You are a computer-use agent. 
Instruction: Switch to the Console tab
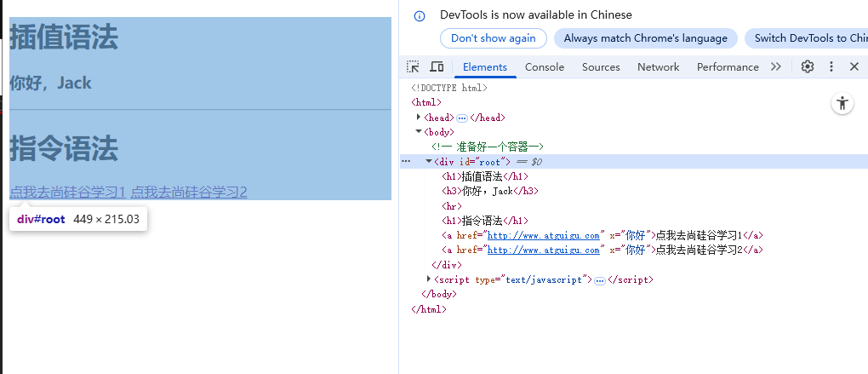click(x=545, y=67)
